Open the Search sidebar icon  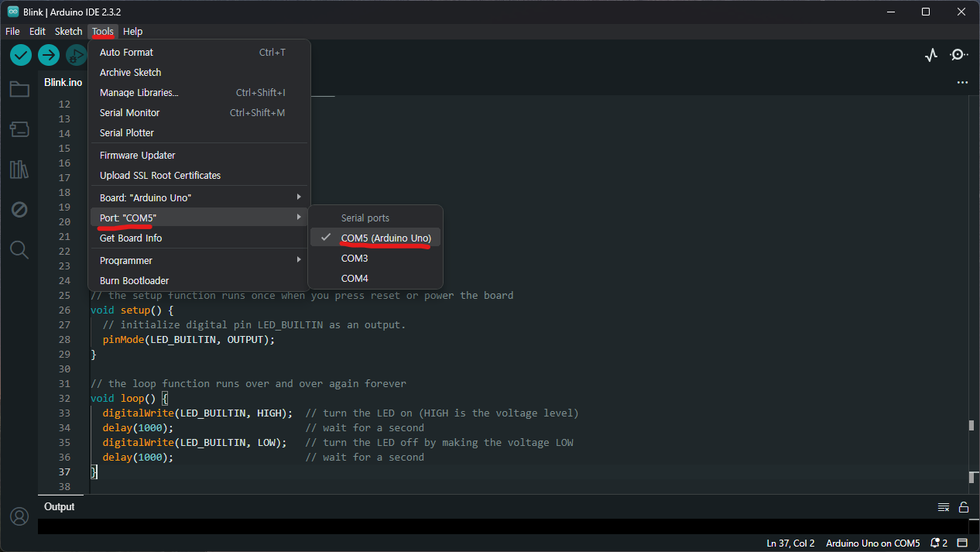[19, 249]
